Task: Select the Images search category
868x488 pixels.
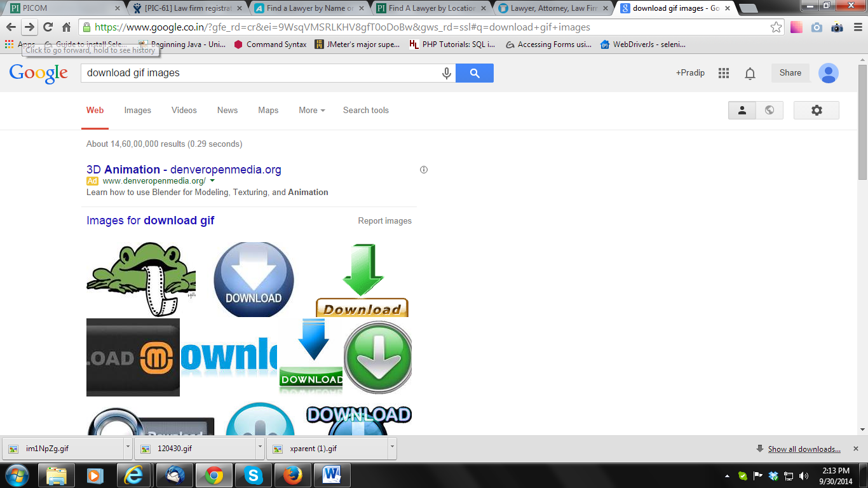Action: pos(138,110)
